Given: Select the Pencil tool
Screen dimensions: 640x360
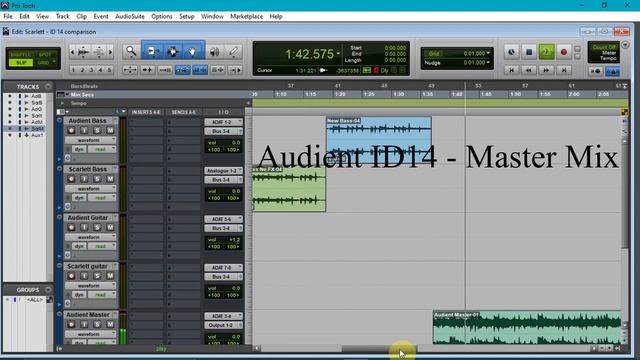Looking at the screenshot, I should pyautogui.click(x=233, y=51).
